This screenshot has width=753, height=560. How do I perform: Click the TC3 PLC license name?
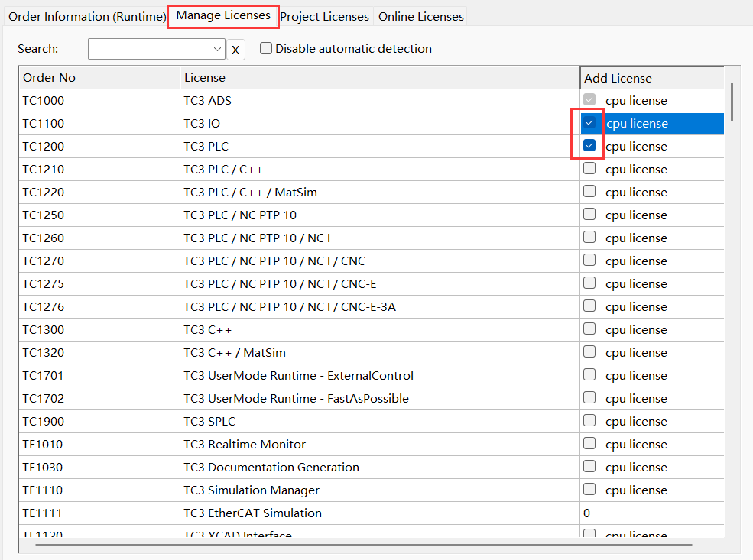click(206, 147)
